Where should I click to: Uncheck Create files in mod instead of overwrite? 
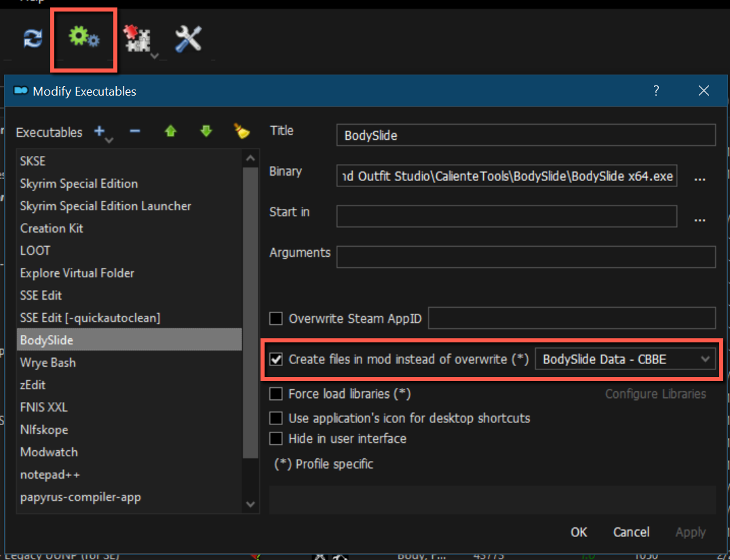pyautogui.click(x=276, y=359)
